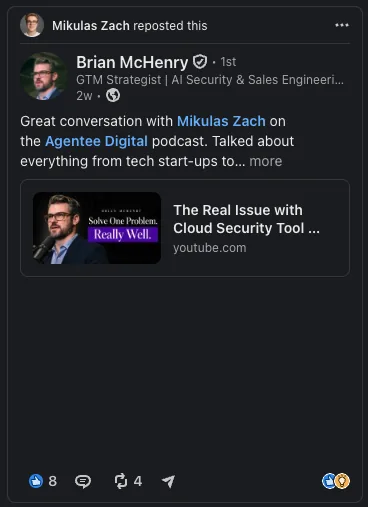Click Mikulas Zach's small profile photo
368x507 pixels.
click(32, 25)
